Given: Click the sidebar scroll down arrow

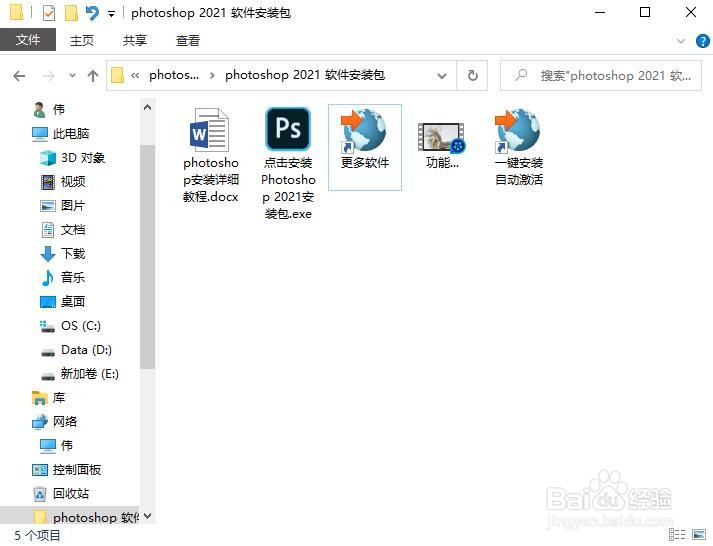Looking at the screenshot, I should pos(147,516).
